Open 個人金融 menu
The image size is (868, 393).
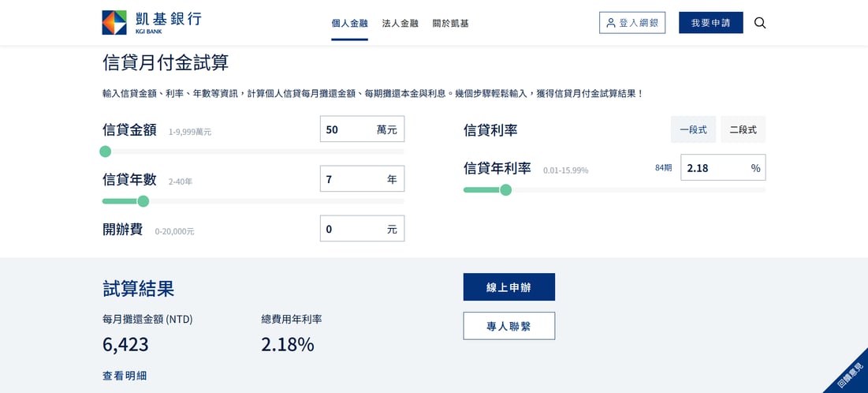point(349,24)
